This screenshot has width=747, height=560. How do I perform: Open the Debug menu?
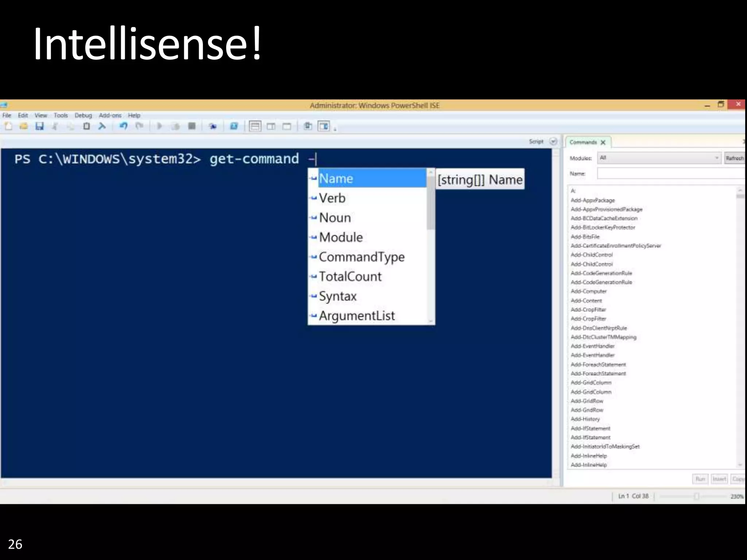[83, 115]
